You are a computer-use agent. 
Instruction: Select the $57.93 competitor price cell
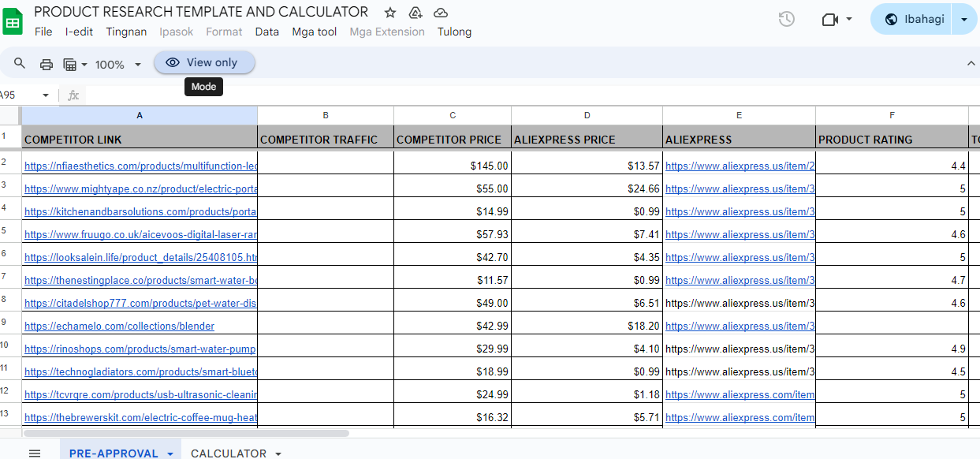point(453,232)
